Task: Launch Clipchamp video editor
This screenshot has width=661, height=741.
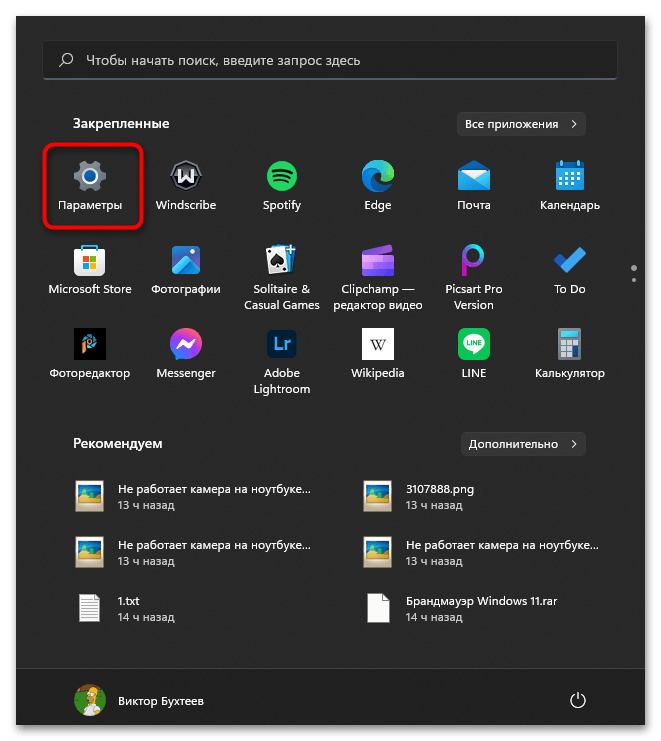Action: point(378,278)
